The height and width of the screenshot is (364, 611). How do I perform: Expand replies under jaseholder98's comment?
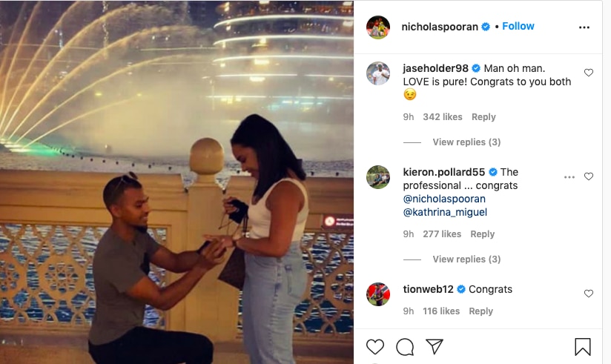pos(466,142)
